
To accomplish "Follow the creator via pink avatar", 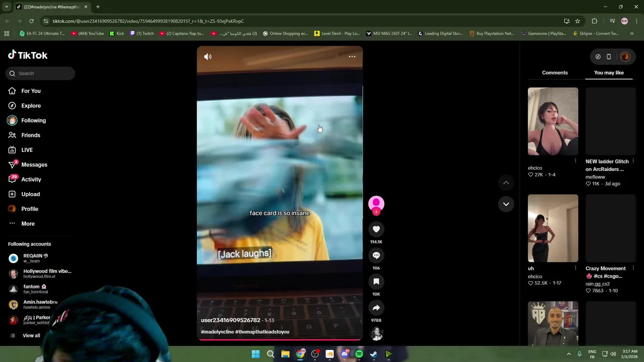I will 376,205.
